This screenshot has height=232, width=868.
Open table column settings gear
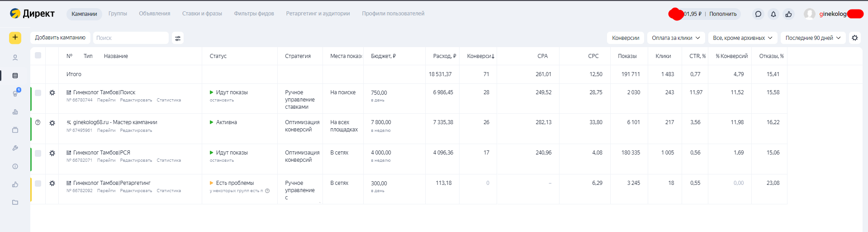854,38
